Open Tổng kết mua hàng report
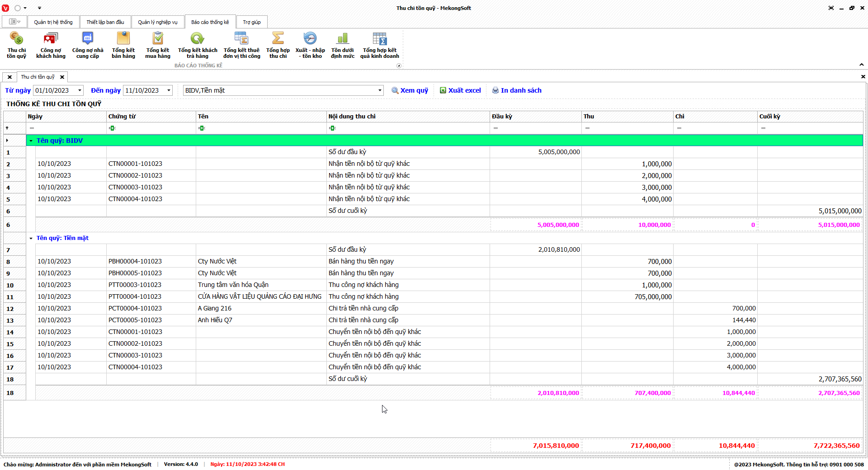 (158, 44)
